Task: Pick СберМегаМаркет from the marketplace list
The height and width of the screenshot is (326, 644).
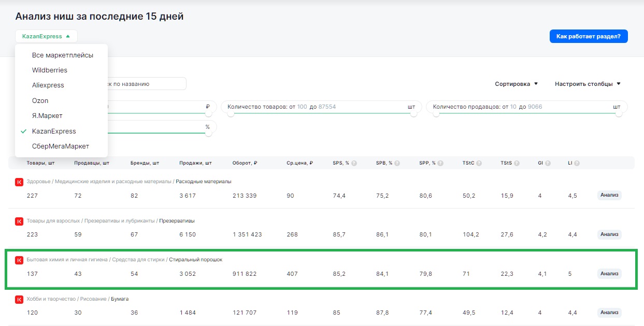Action: coord(60,146)
